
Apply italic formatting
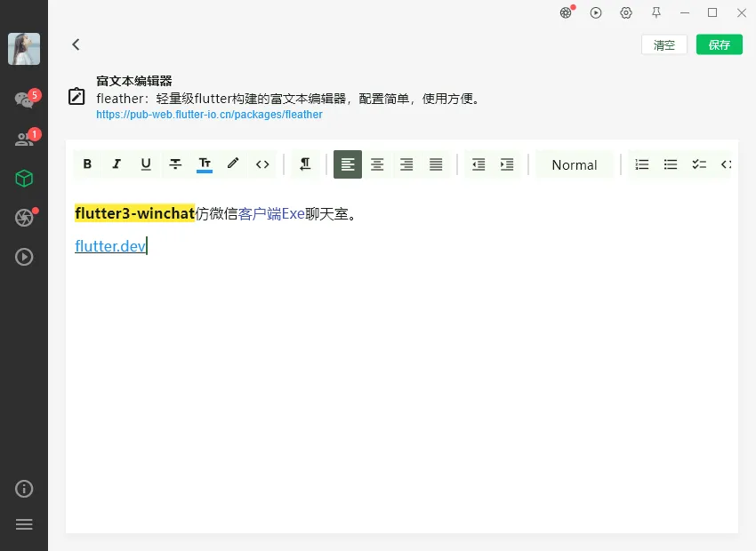coord(117,164)
